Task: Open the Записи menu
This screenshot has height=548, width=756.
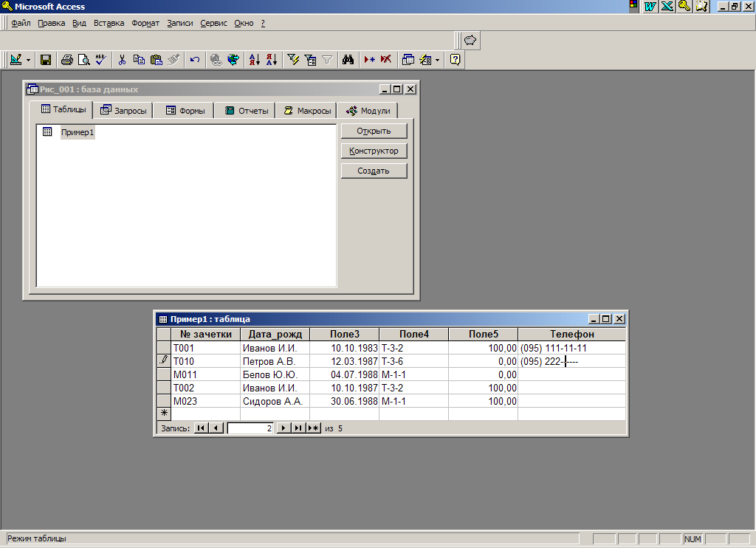Action: click(180, 23)
